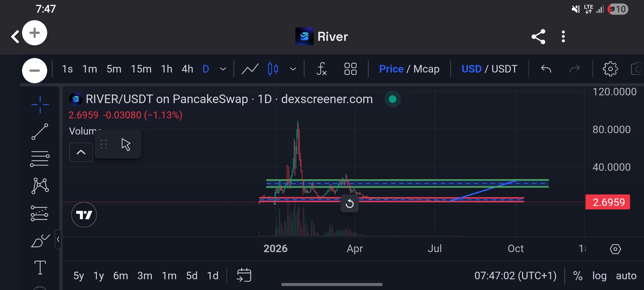Select the trend line drawing tool

click(40, 131)
